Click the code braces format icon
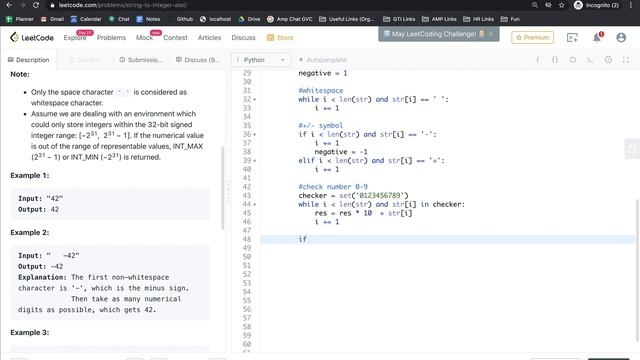Screen dimensions: 640x360 click(555, 60)
